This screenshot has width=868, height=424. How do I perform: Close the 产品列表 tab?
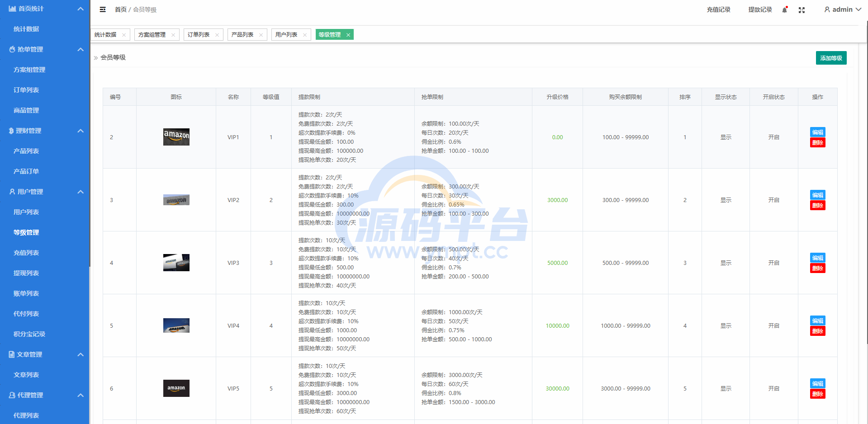[x=261, y=35]
